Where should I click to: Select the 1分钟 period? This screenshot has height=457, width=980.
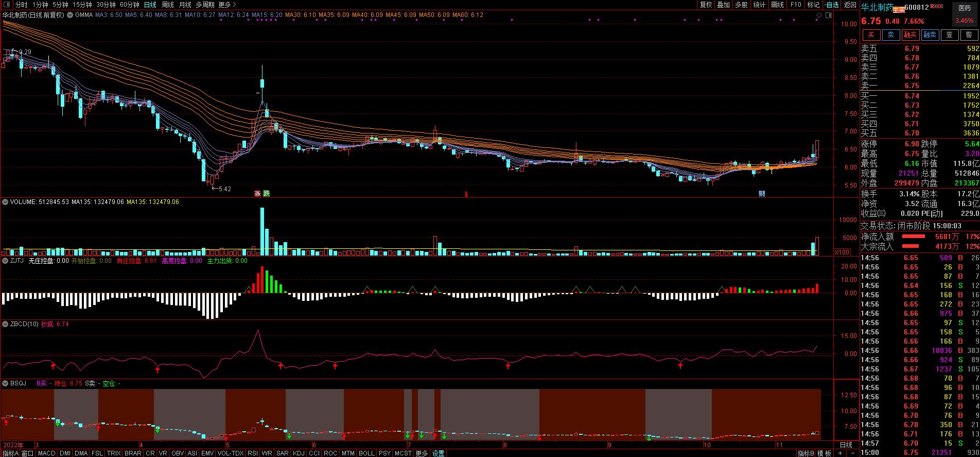tap(40, 5)
